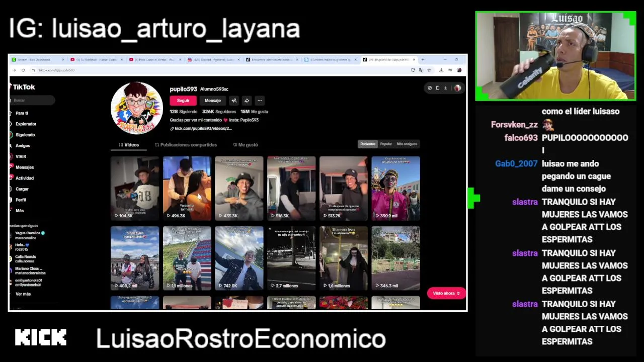
Task: Switch to the Stream - Kick Dashboard browser tab
Action: pyautogui.click(x=38, y=60)
